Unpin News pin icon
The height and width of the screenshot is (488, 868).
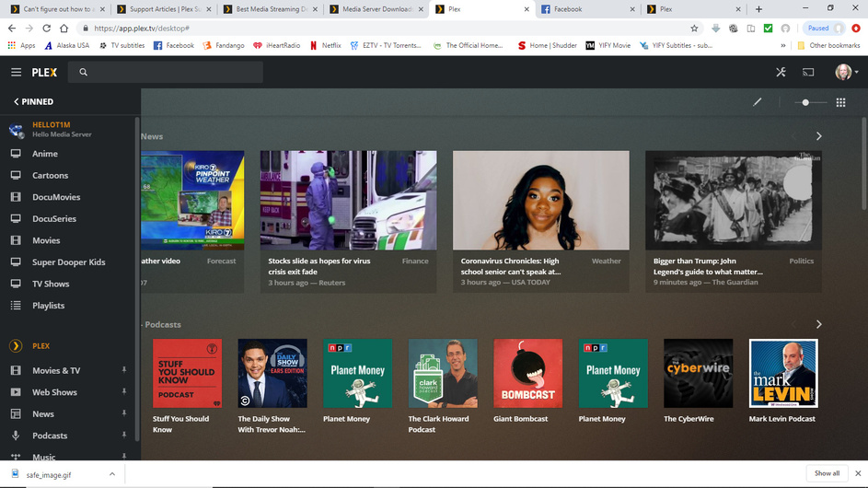(x=123, y=413)
